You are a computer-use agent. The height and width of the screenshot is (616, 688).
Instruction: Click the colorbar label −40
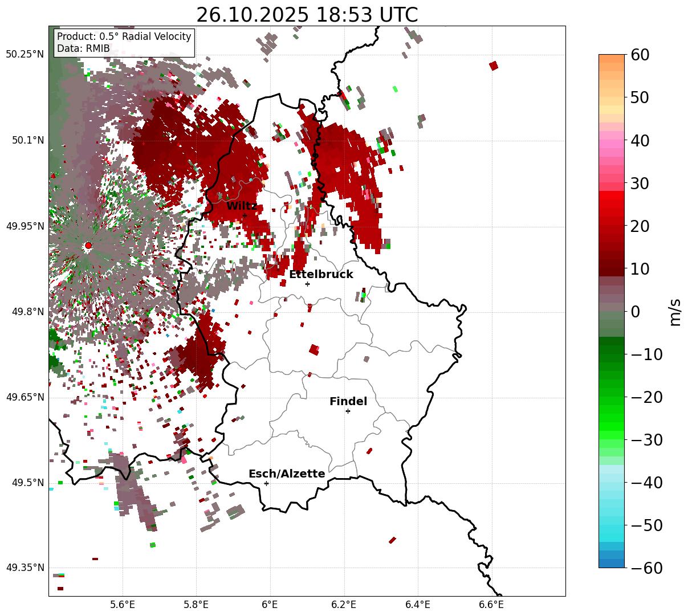coord(646,483)
